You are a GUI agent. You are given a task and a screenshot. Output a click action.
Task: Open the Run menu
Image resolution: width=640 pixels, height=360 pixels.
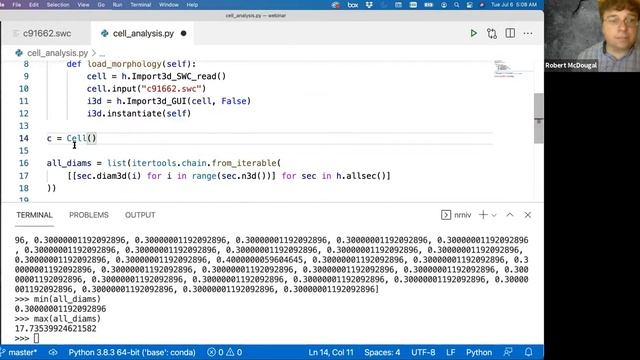(117, 5)
